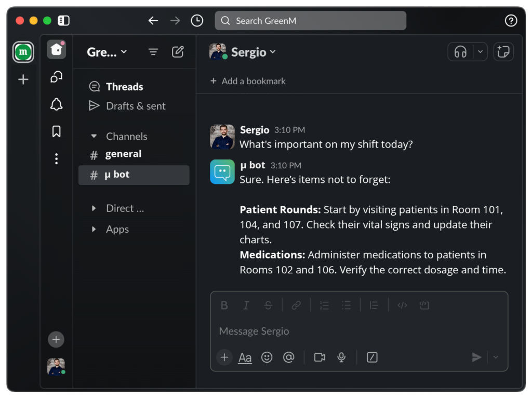
Task: Open the canvas icon in the header
Action: [503, 52]
